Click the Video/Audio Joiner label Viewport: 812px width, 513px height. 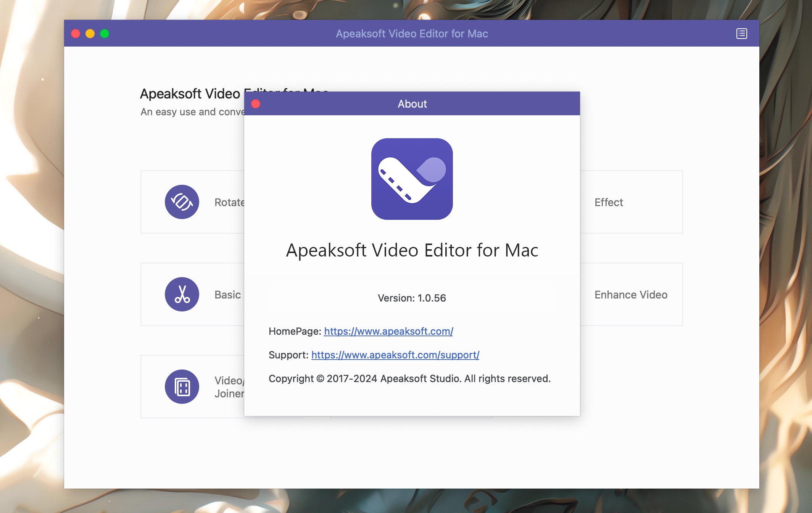point(229,387)
